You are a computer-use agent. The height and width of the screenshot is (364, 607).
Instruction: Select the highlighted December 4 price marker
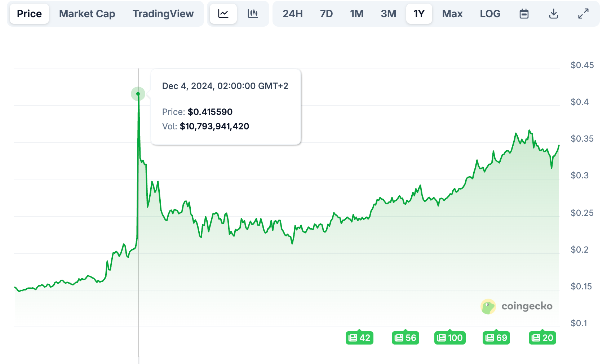coord(138,94)
